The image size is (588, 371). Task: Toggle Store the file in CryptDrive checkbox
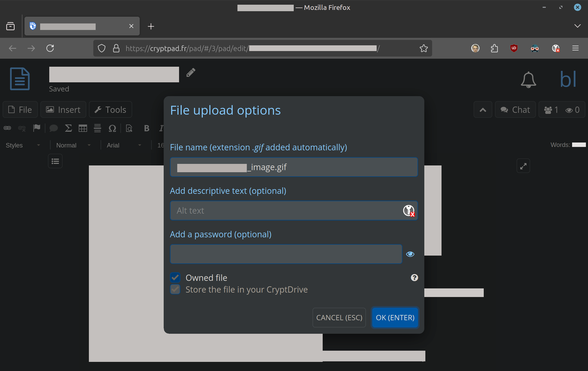pyautogui.click(x=175, y=289)
